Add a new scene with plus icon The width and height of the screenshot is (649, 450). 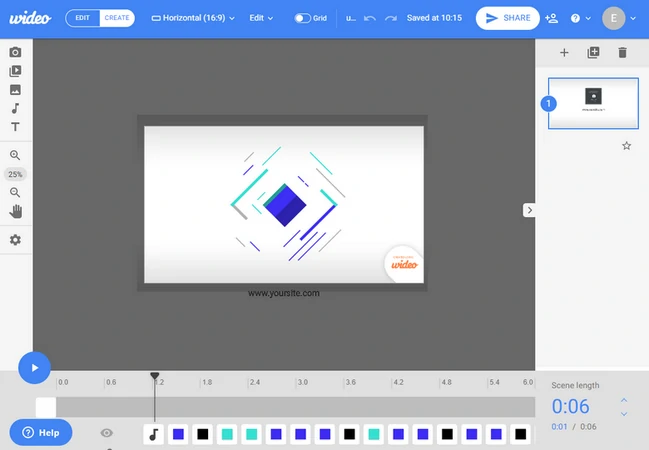pyautogui.click(x=564, y=53)
